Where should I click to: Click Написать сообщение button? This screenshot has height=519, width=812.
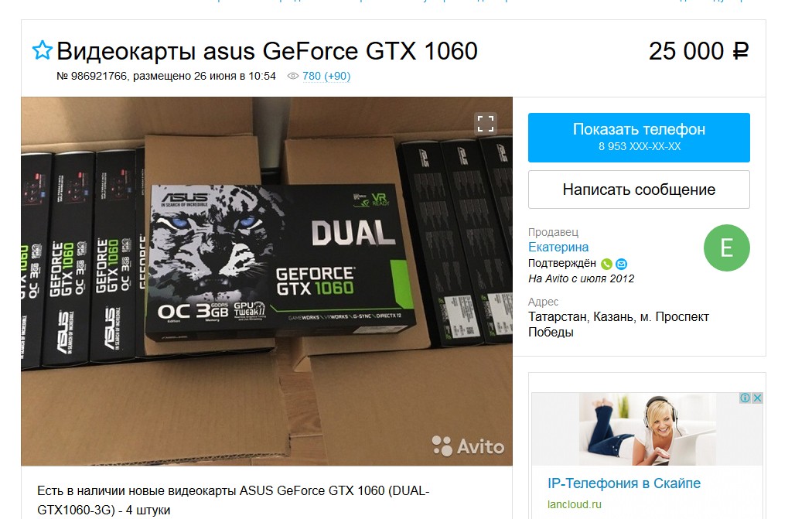[639, 190]
